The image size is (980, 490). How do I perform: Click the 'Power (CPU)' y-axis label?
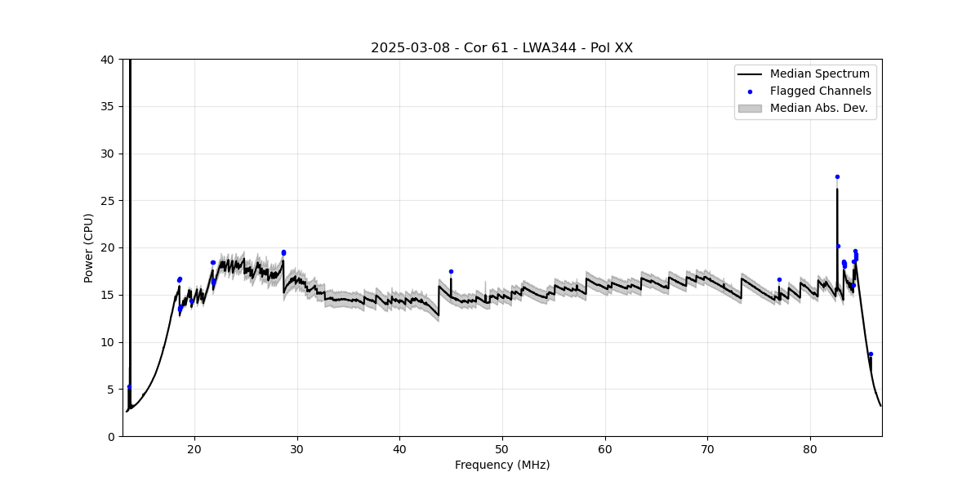pyautogui.click(x=89, y=247)
